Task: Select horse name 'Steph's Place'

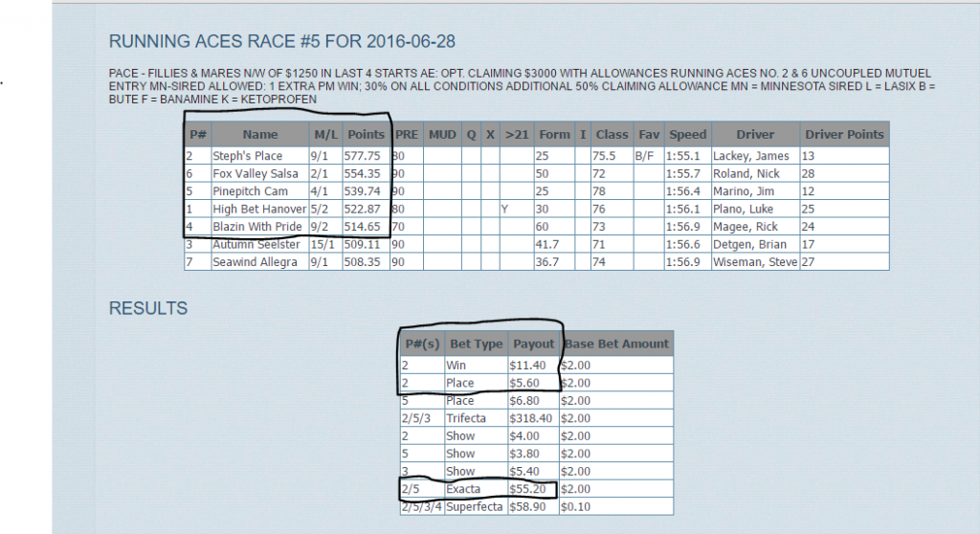Action: pos(248,156)
